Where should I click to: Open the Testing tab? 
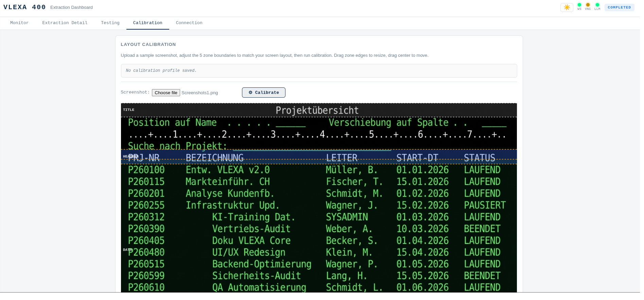point(110,23)
